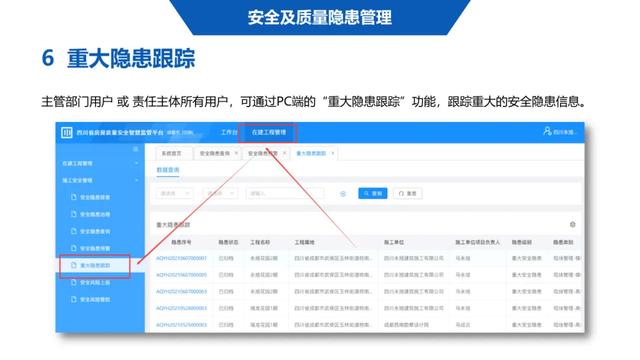This screenshot has height=360, width=640.
Task: Open the first filter dropdown in the query row
Action: point(175,193)
